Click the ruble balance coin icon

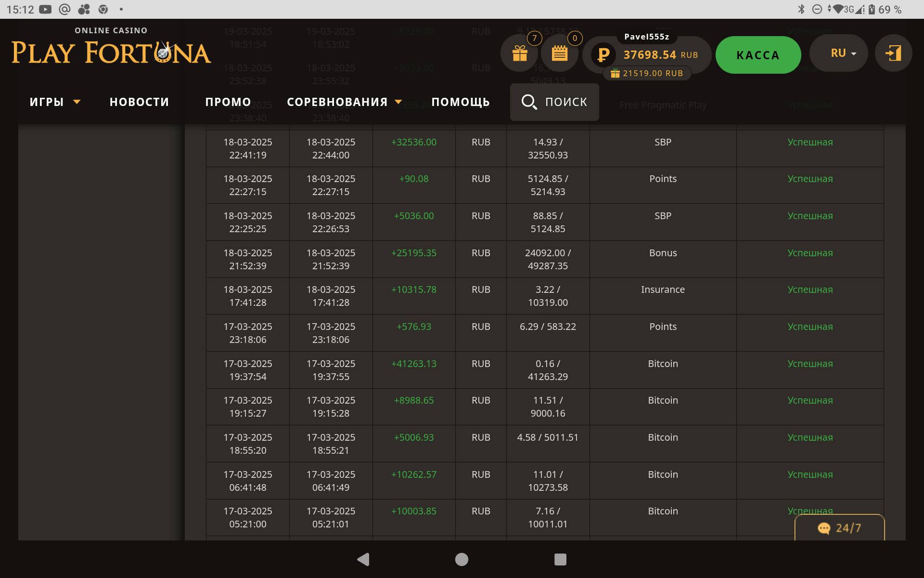tap(603, 54)
